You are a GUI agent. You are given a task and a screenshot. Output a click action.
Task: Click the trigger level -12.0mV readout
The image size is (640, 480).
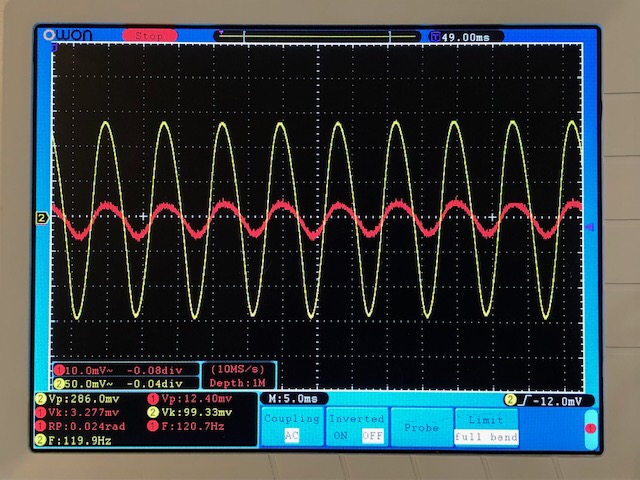(557, 401)
